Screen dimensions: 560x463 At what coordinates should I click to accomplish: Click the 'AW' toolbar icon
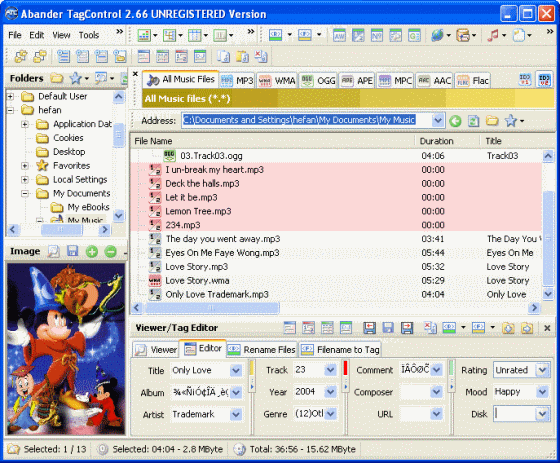coord(339,35)
